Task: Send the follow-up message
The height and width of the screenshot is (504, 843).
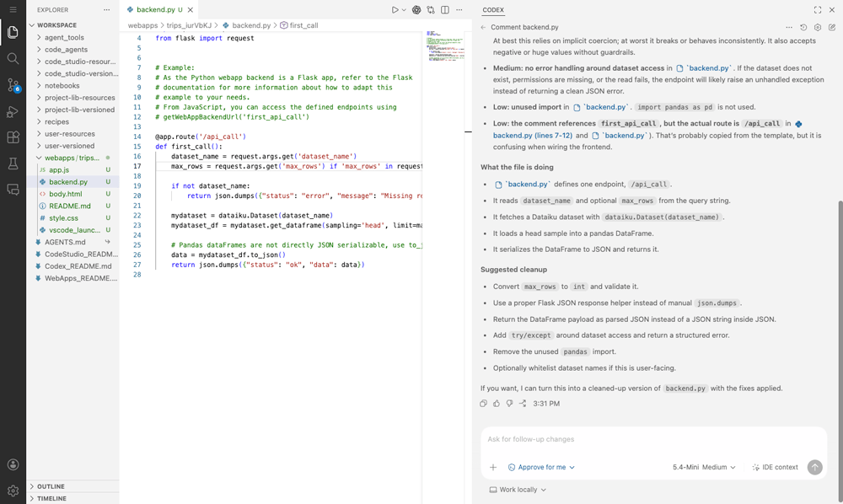Action: coord(814,467)
